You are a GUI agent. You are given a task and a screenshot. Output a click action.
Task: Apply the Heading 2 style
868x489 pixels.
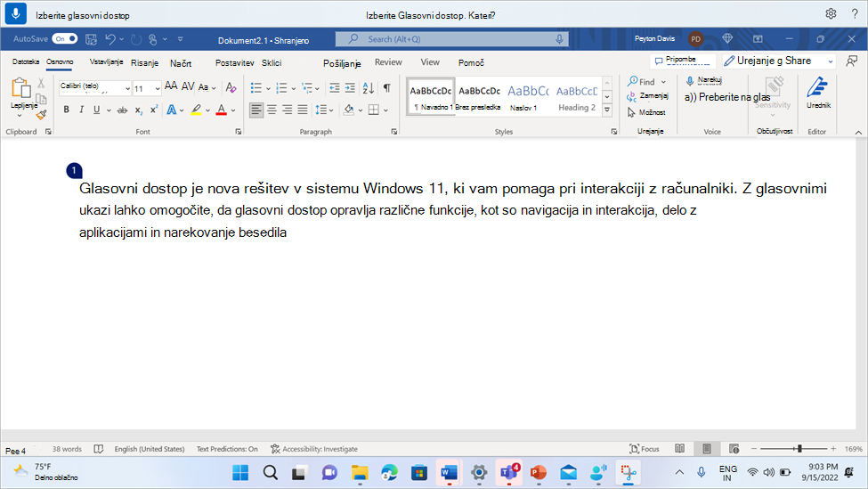[x=577, y=96]
